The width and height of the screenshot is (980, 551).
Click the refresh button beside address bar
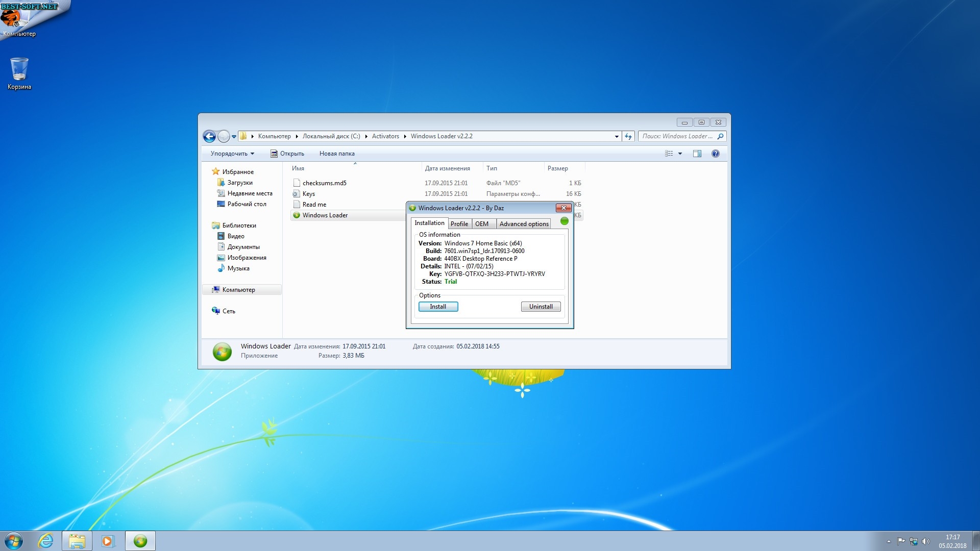pos(628,136)
